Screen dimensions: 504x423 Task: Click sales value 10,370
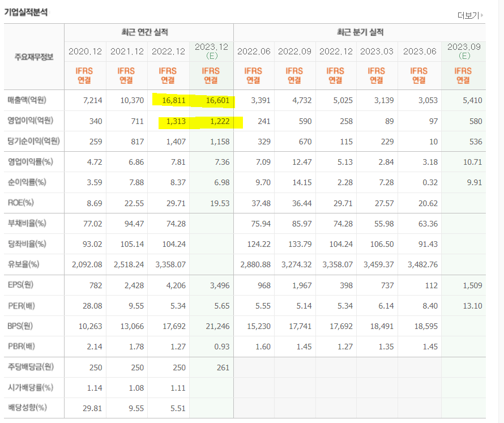click(132, 100)
